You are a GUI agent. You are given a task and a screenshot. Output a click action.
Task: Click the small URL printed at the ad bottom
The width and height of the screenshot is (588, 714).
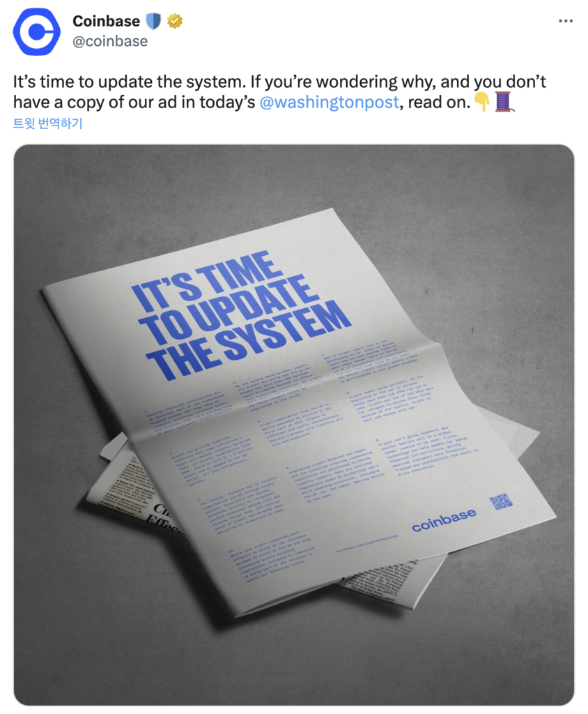tap(367, 542)
